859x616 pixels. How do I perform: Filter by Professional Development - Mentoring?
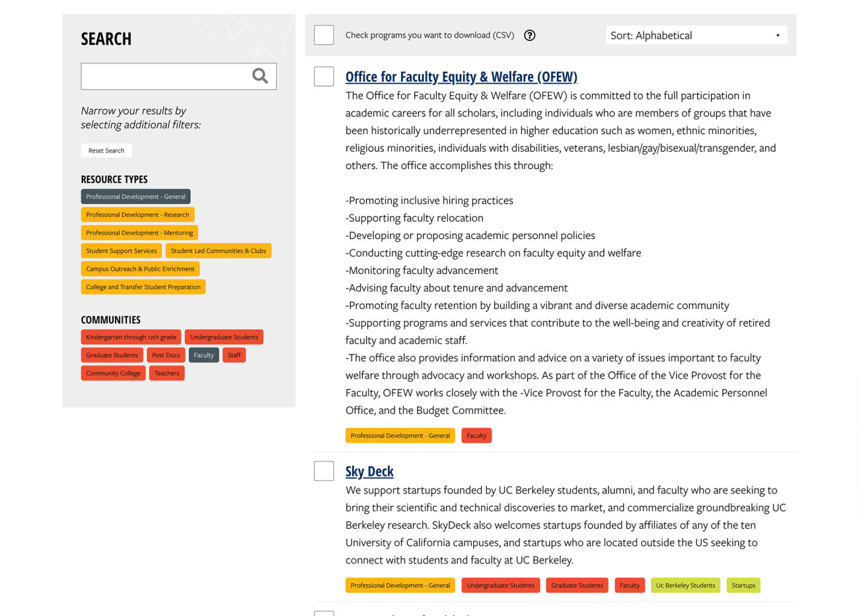pos(139,233)
